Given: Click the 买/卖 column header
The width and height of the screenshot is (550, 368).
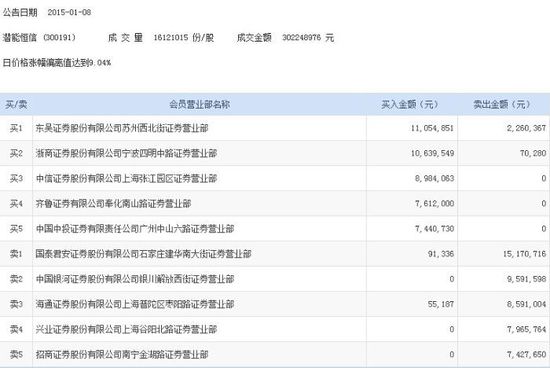Looking at the screenshot, I should pos(16,105).
